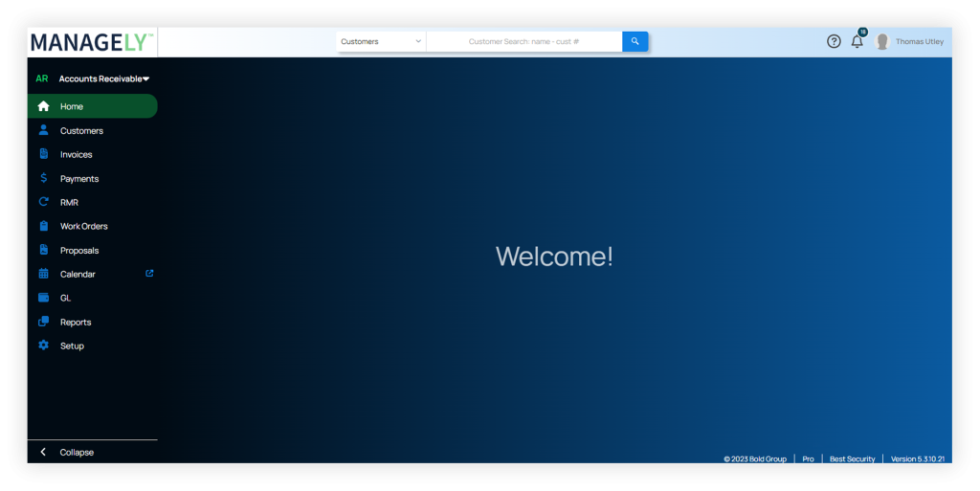
Task: Click the Managely logo
Action: 92,42
